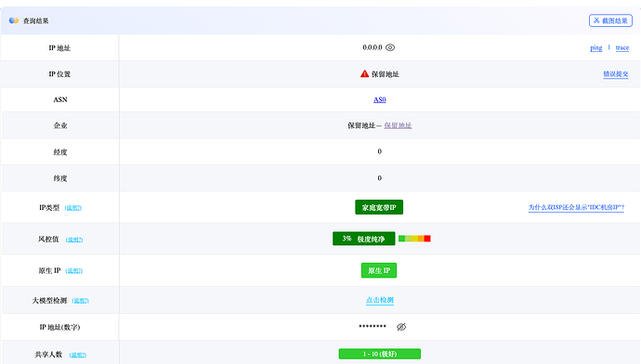The height and width of the screenshot is (364, 641).
Task: Click the 原生 IP green badge
Action: pyautogui.click(x=379, y=270)
